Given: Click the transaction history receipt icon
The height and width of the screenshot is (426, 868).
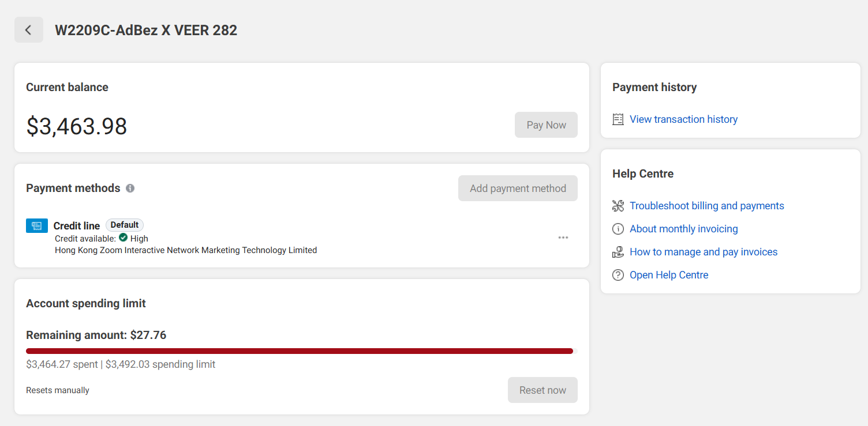Looking at the screenshot, I should pyautogui.click(x=618, y=119).
